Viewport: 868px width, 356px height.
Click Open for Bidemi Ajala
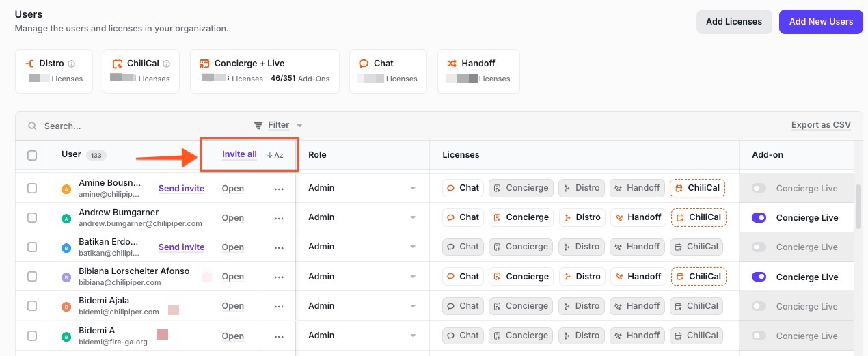[233, 306]
